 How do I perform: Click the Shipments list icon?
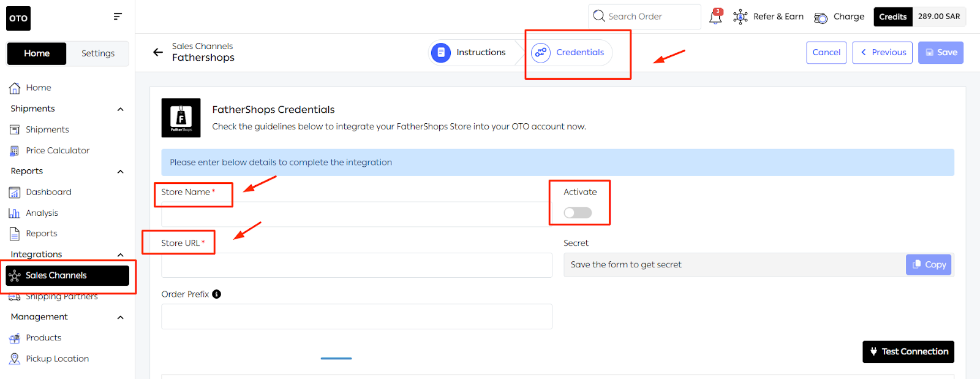(x=15, y=130)
